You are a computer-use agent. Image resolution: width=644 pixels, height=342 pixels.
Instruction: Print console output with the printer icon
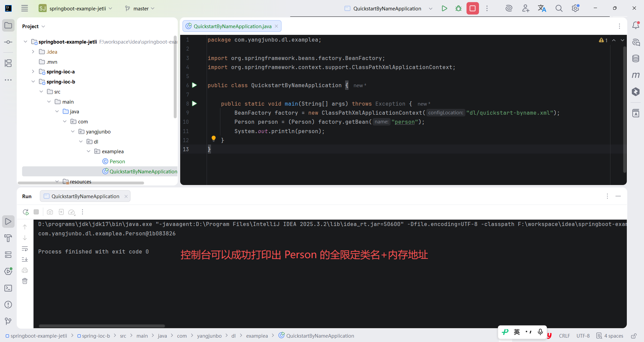[x=25, y=270]
